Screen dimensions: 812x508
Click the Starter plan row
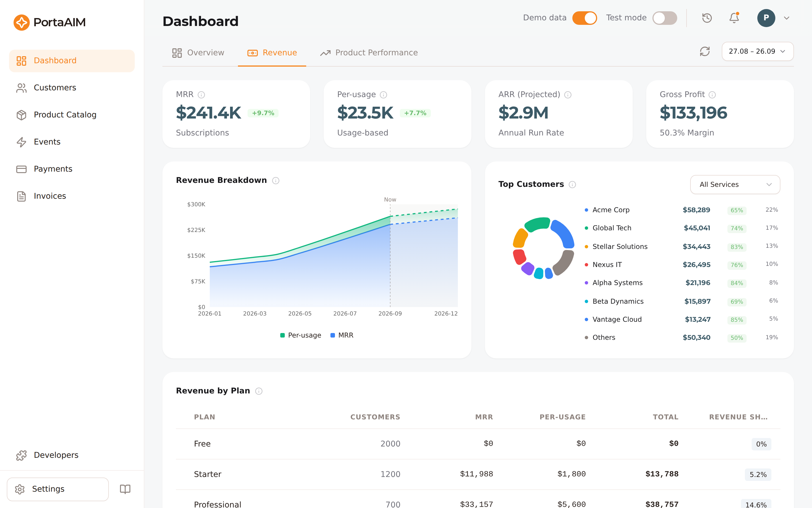[x=478, y=474]
